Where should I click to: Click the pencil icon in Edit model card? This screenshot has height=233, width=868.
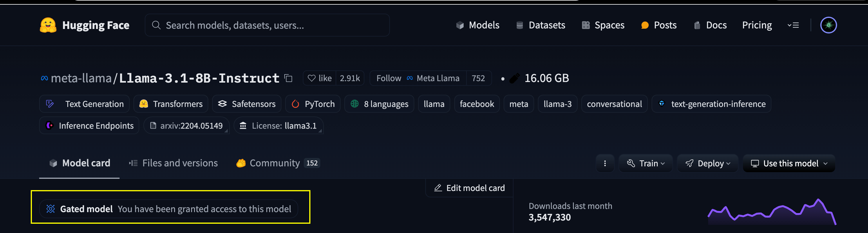438,188
